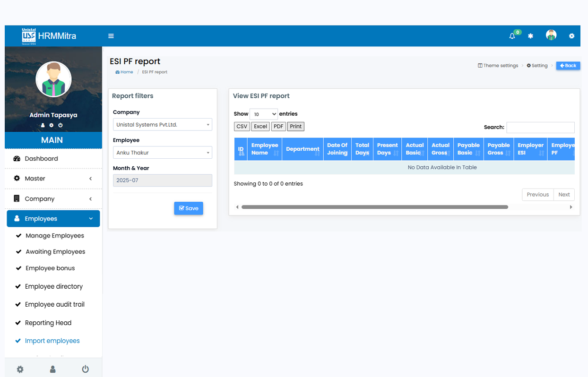This screenshot has height=377, width=588.
Task: Click the horizontal table scrollbar
Action: (x=374, y=207)
